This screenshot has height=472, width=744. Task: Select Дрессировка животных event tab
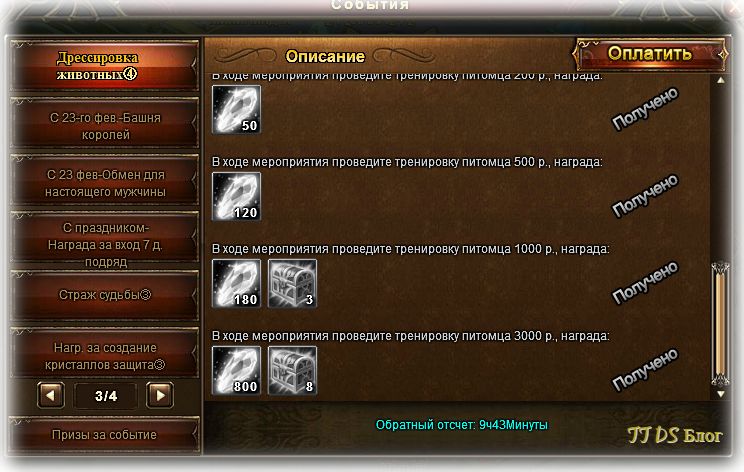pyautogui.click(x=104, y=66)
